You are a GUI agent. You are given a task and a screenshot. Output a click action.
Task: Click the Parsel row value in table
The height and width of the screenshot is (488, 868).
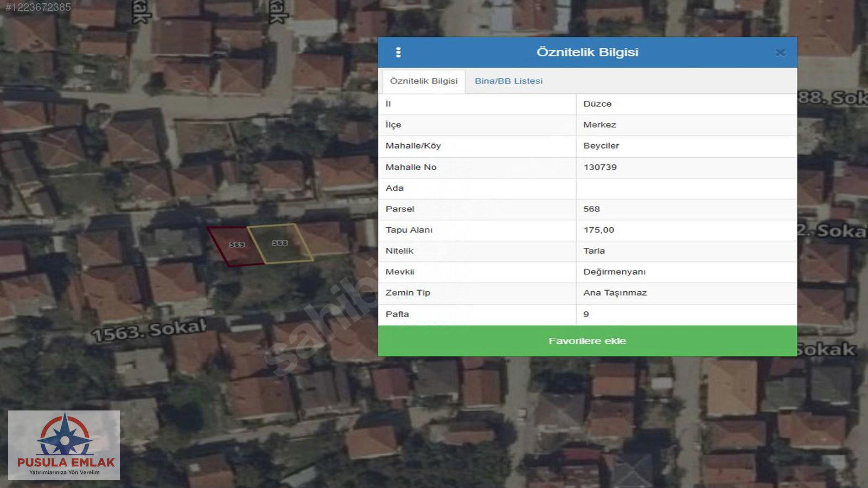click(x=591, y=209)
